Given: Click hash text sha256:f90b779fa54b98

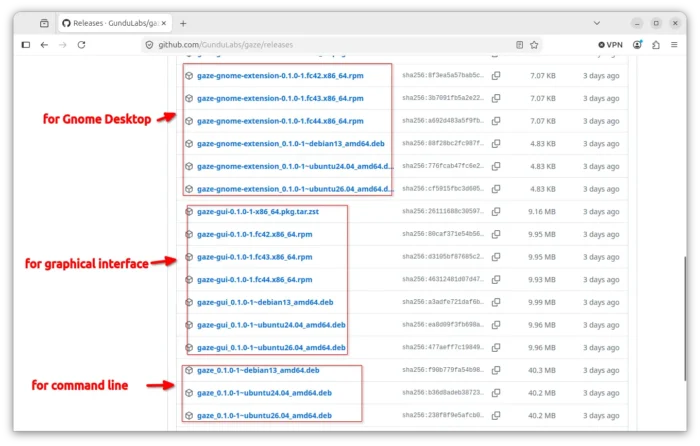Looking at the screenshot, I should [443, 370].
